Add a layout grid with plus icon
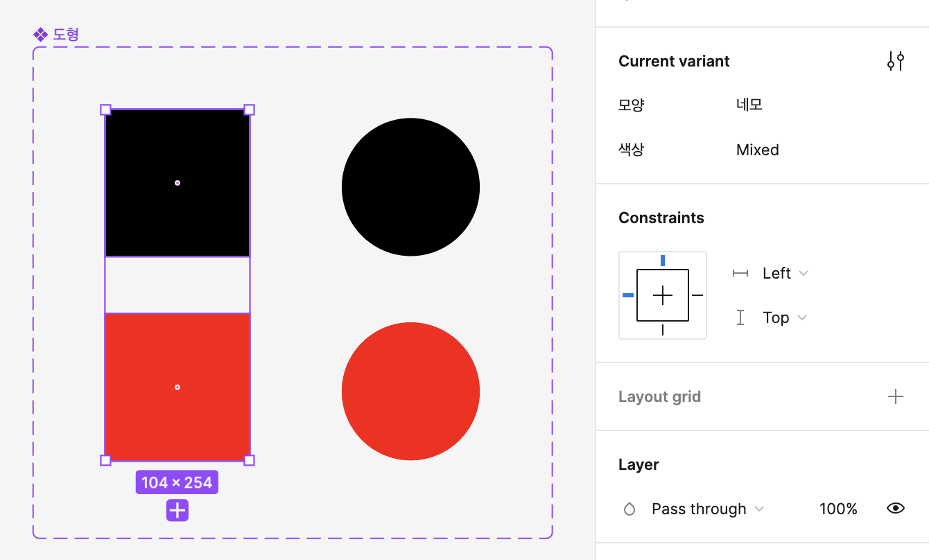The image size is (929, 560). coord(896,396)
